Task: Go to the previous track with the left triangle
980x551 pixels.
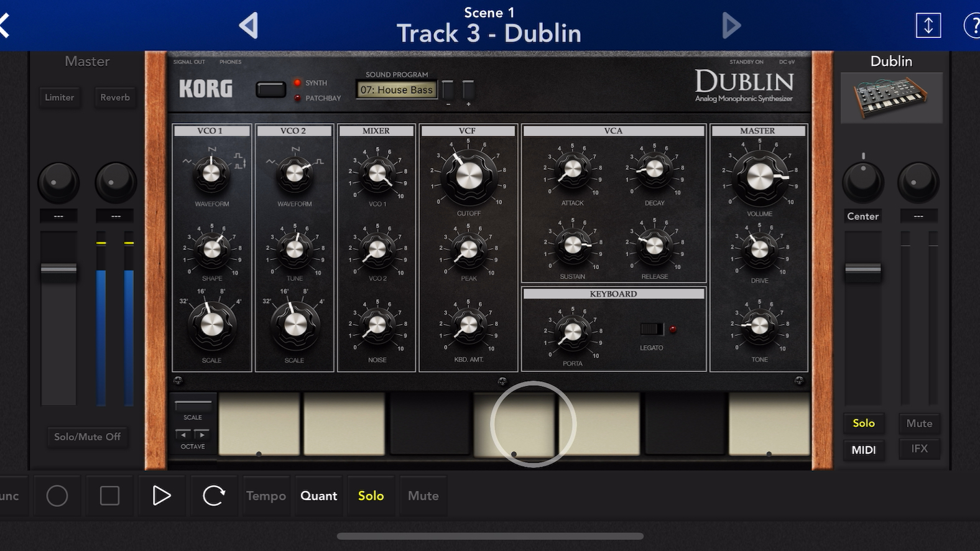Action: (x=249, y=26)
